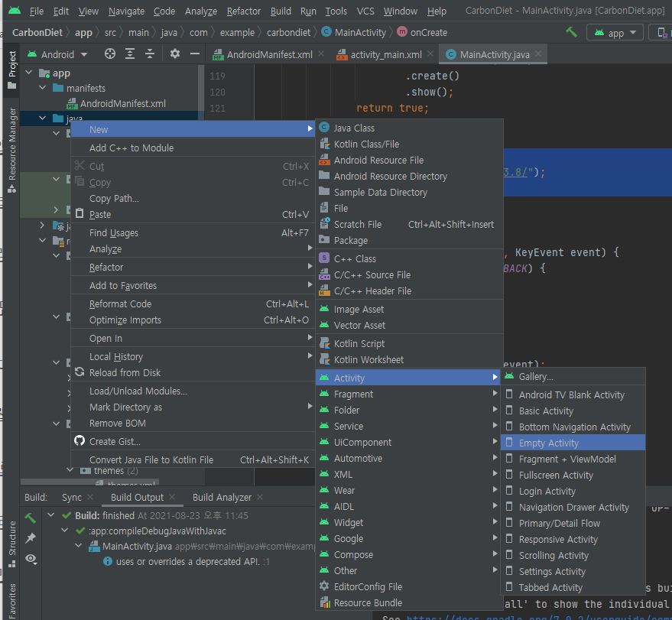Open the Structure sidebar tab
This screenshot has height=620, width=672.
tap(11, 544)
